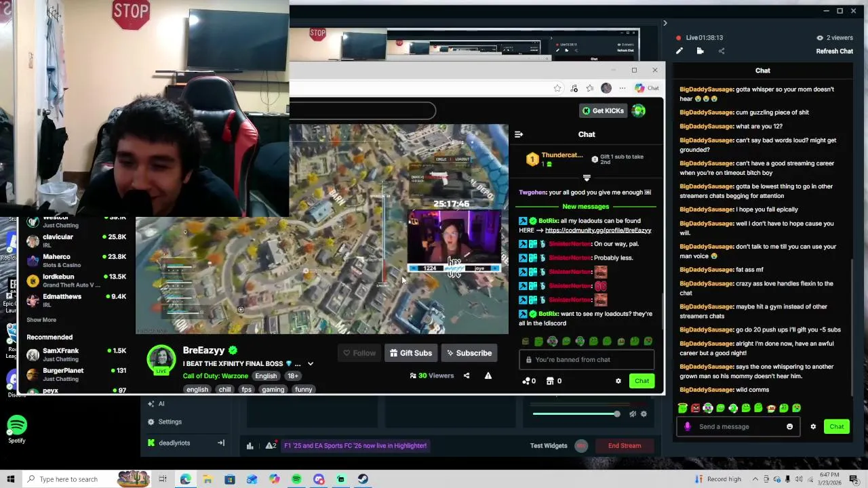Click green Chat send button in Streamlabs
Image resolution: width=868 pixels, height=488 pixels.
coord(837,427)
